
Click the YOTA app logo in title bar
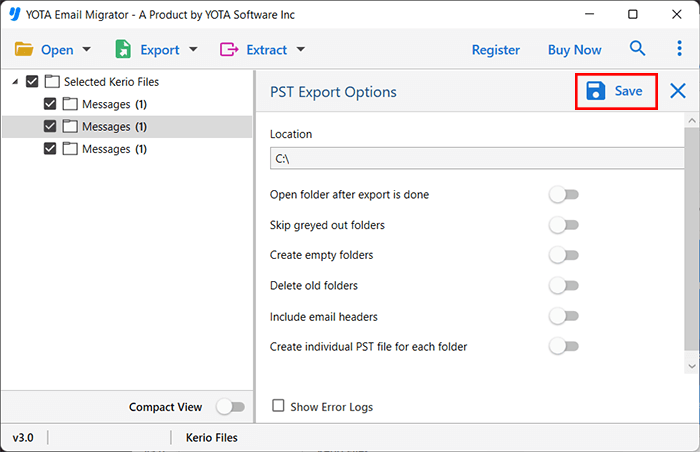click(x=15, y=15)
